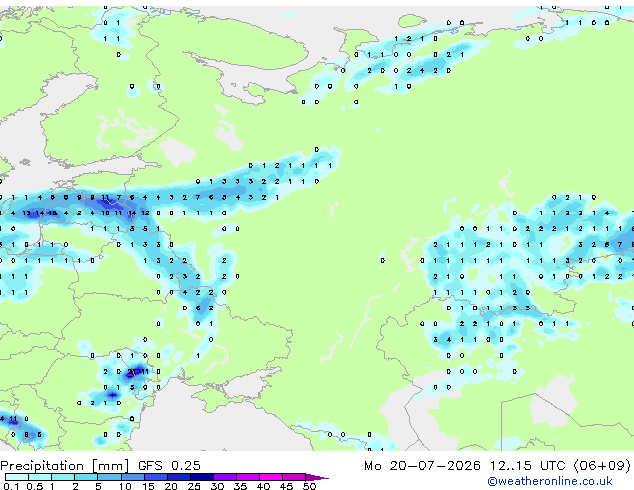634x490 pixels.
Task: Click the '45' legend scale label
Action: point(286,486)
